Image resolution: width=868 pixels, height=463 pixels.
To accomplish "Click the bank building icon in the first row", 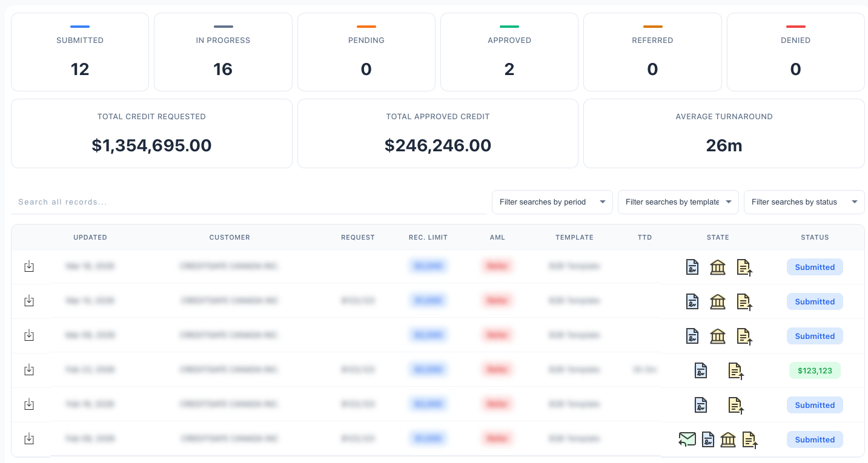I will 718,267.
